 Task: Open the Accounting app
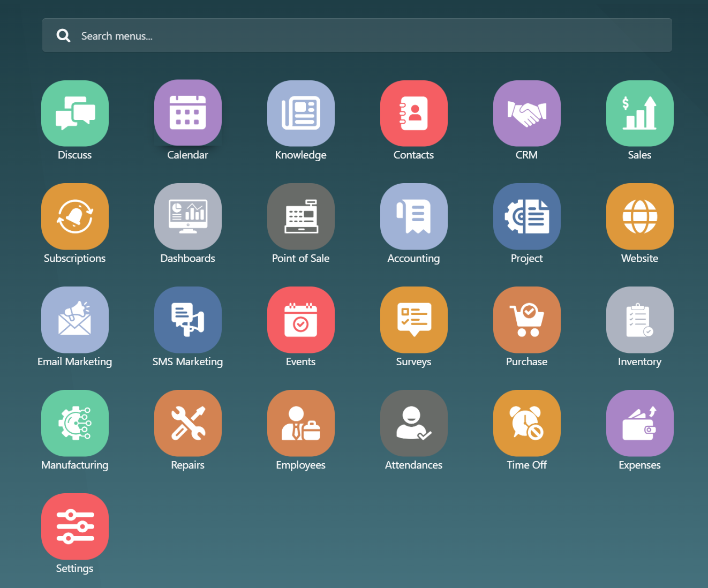pyautogui.click(x=414, y=216)
